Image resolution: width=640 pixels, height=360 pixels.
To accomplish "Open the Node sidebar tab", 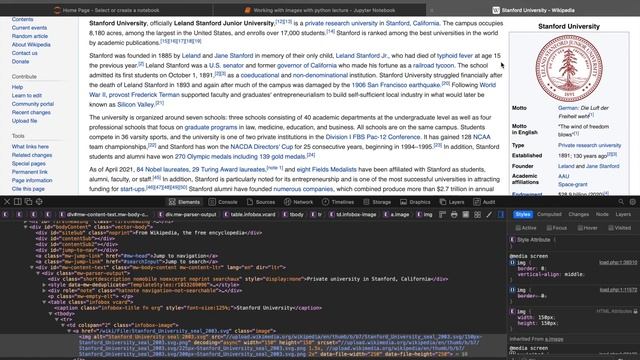I will pos(602,214).
